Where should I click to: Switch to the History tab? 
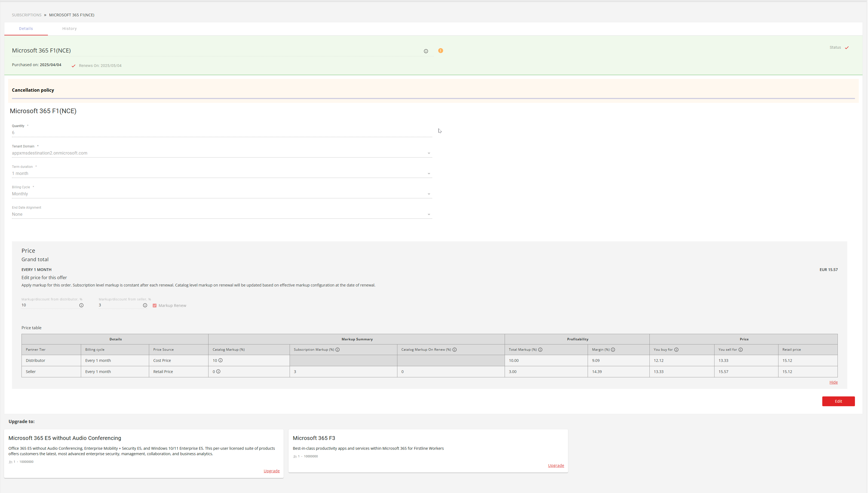click(69, 29)
